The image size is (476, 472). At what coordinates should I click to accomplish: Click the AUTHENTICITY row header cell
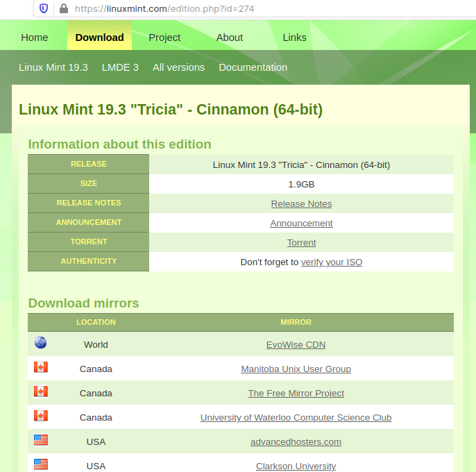point(88,261)
